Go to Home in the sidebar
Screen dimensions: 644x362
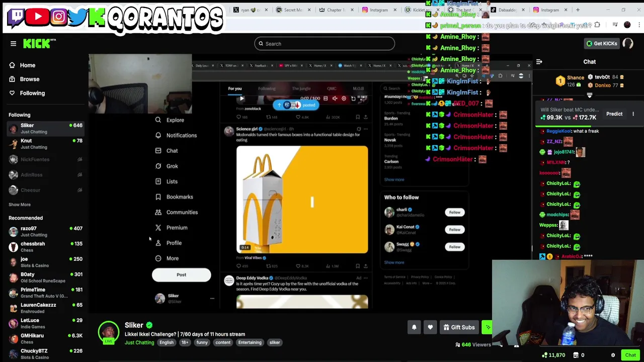22,65
